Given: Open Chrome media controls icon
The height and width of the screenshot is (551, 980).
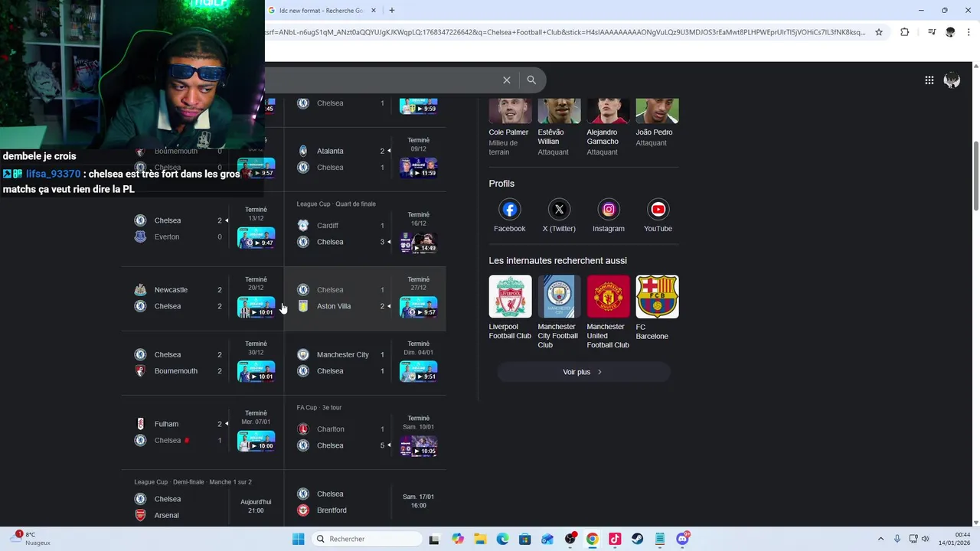Looking at the screenshot, I should click(x=932, y=32).
